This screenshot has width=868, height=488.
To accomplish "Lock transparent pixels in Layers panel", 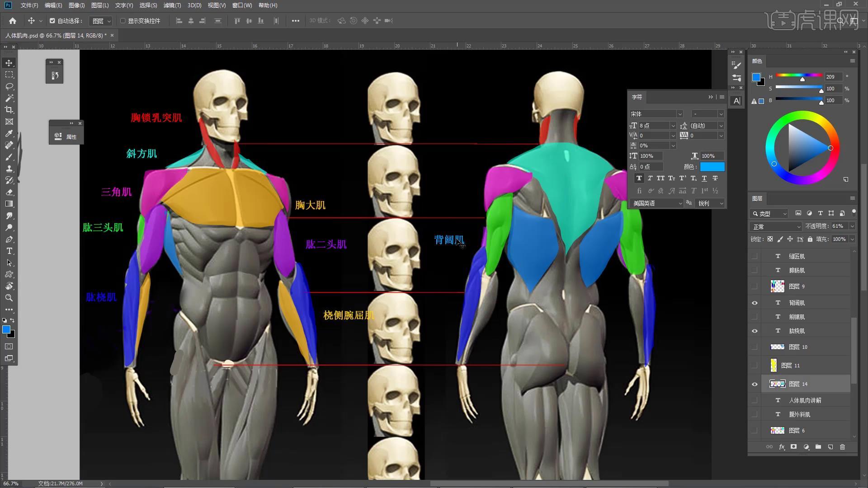I will tap(770, 239).
